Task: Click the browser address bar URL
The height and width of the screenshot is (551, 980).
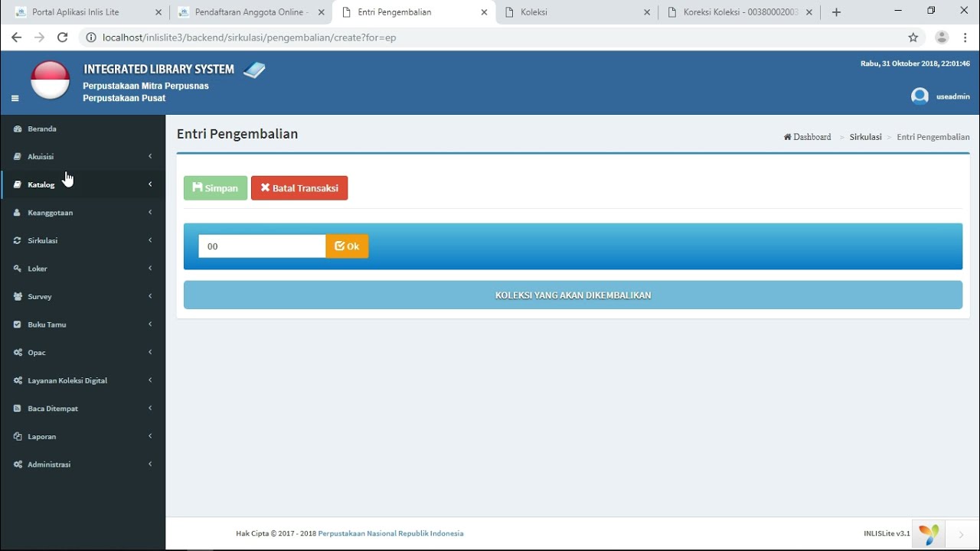Action: (249, 37)
